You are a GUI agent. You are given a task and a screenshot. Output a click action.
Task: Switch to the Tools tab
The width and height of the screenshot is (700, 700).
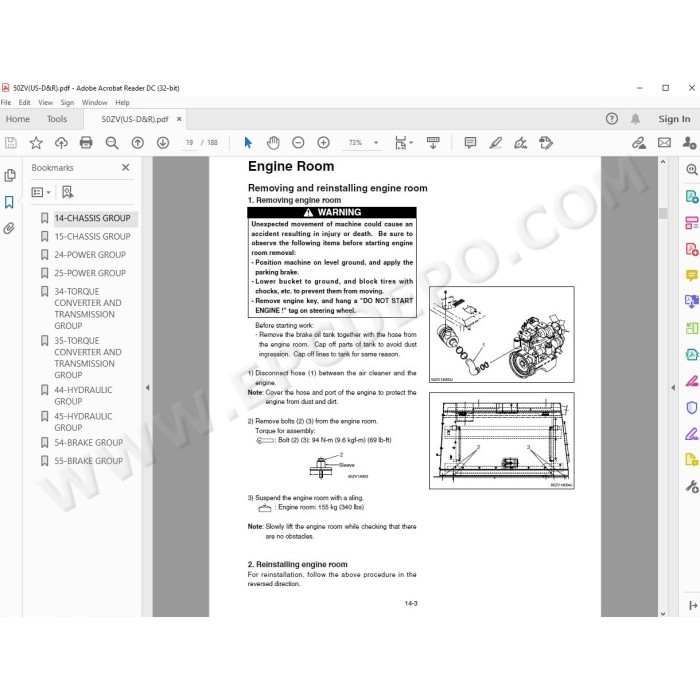click(x=57, y=119)
